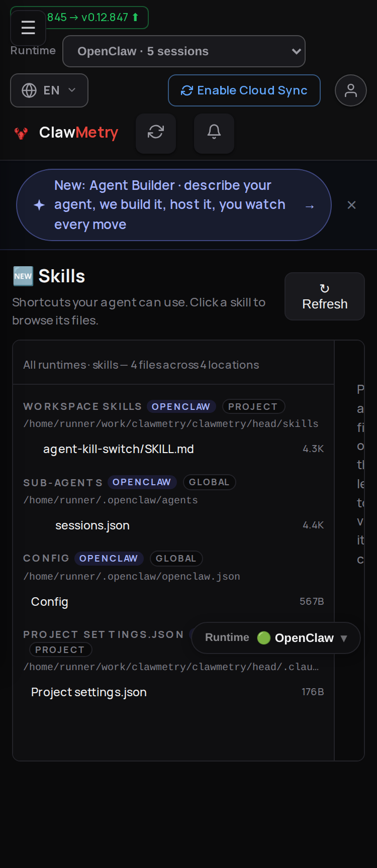Dismiss the Agent Builder banner
Screen dimensions: 377x868
(352, 205)
